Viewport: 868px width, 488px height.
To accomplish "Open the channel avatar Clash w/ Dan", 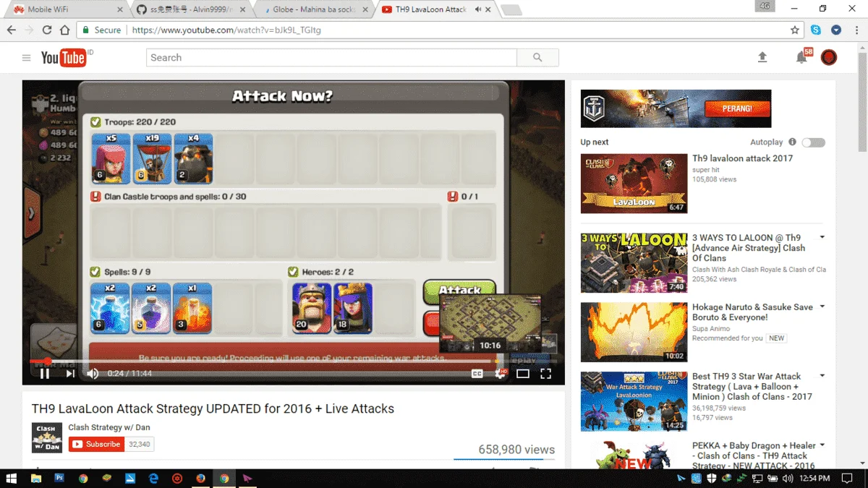I will (x=47, y=437).
